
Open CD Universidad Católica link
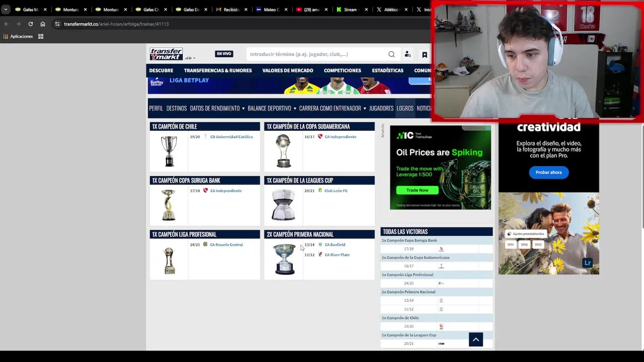pyautogui.click(x=231, y=137)
